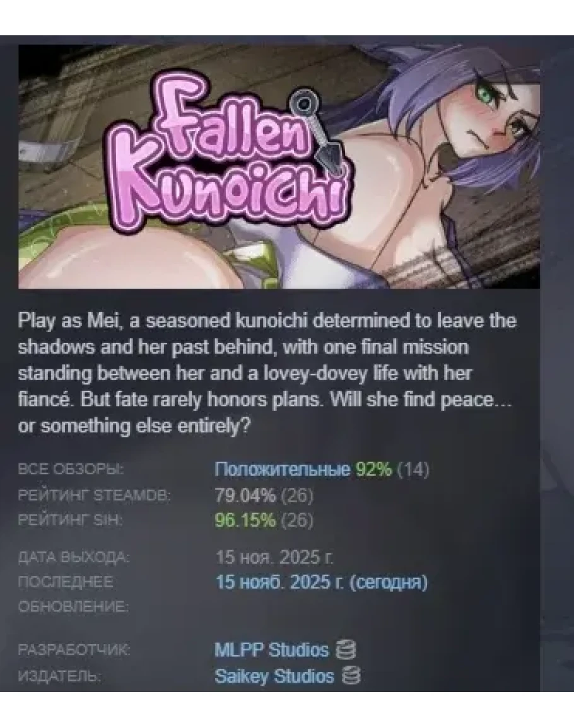
Task: Open the MLPP Studios developer link
Action: tap(271, 650)
